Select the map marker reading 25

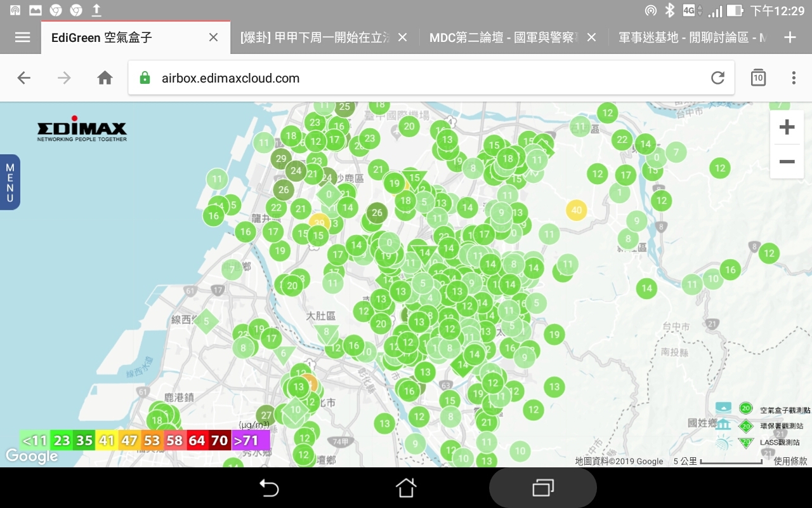pyautogui.click(x=344, y=107)
